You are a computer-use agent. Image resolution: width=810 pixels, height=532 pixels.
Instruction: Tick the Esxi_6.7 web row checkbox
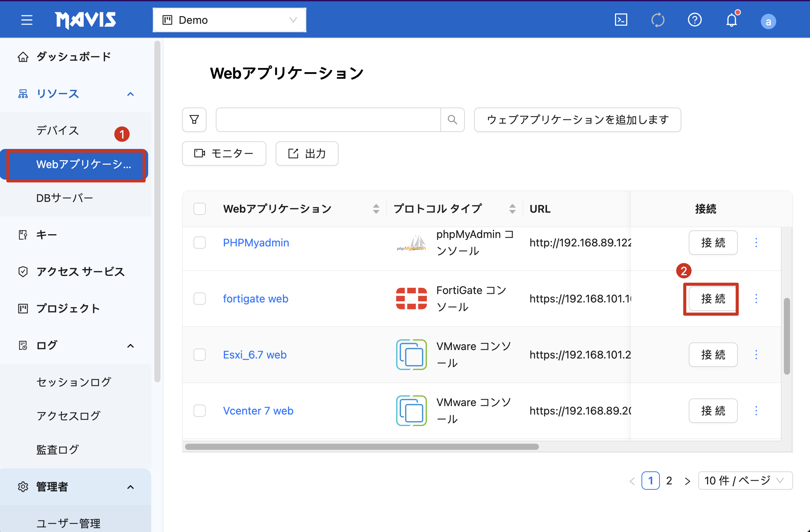(x=200, y=355)
